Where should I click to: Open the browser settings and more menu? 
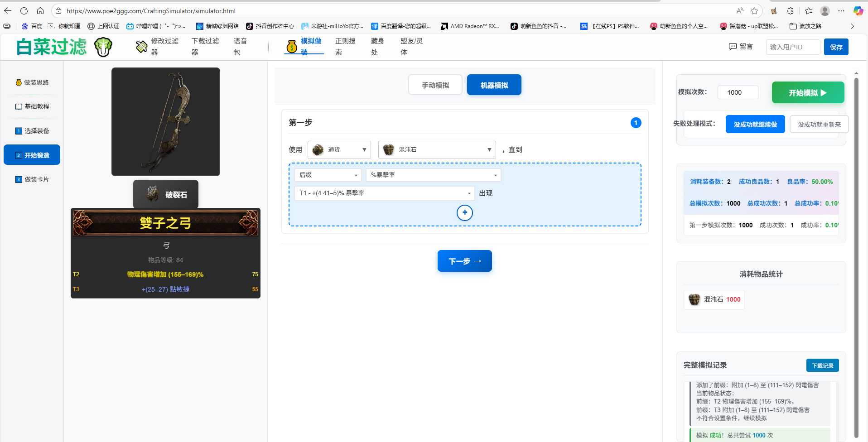pyautogui.click(x=841, y=11)
